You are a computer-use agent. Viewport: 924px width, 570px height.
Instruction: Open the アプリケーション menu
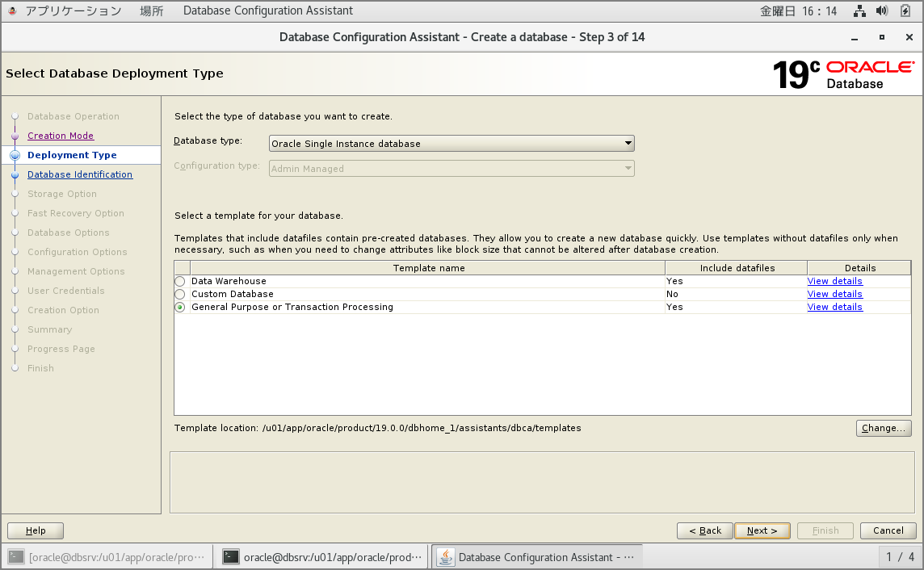tap(73, 11)
